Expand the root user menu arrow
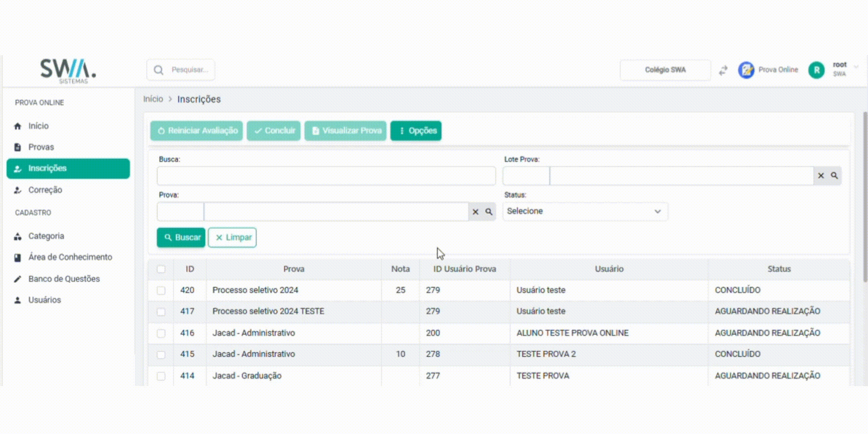868x434 pixels. [856, 67]
